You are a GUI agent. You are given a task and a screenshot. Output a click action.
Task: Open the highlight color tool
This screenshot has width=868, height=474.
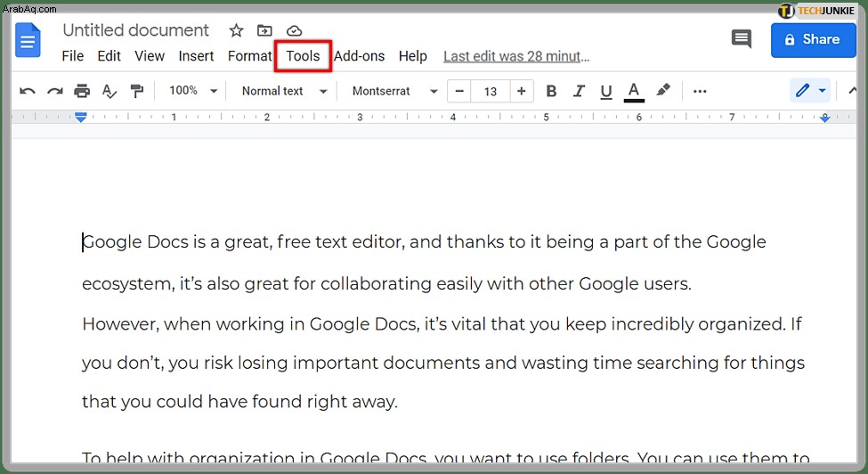663,90
